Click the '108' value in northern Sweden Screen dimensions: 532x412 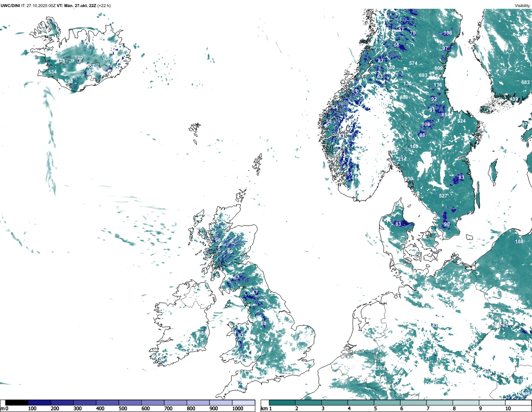click(448, 33)
